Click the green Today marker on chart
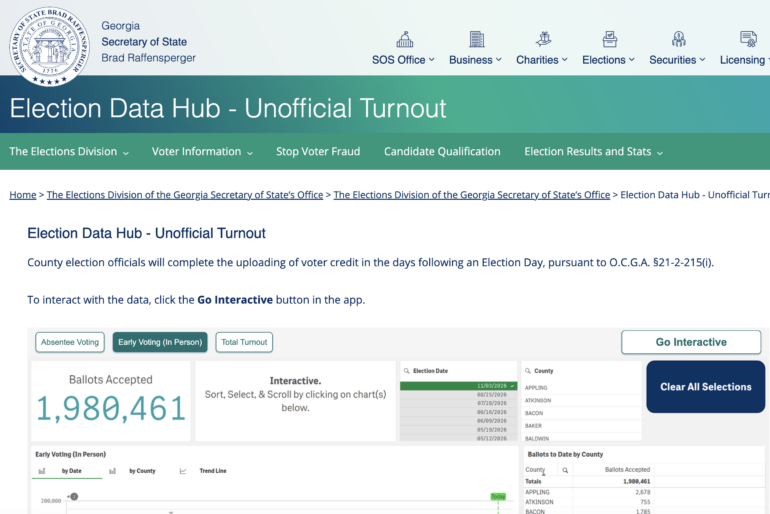This screenshot has width=770, height=514. point(498,497)
